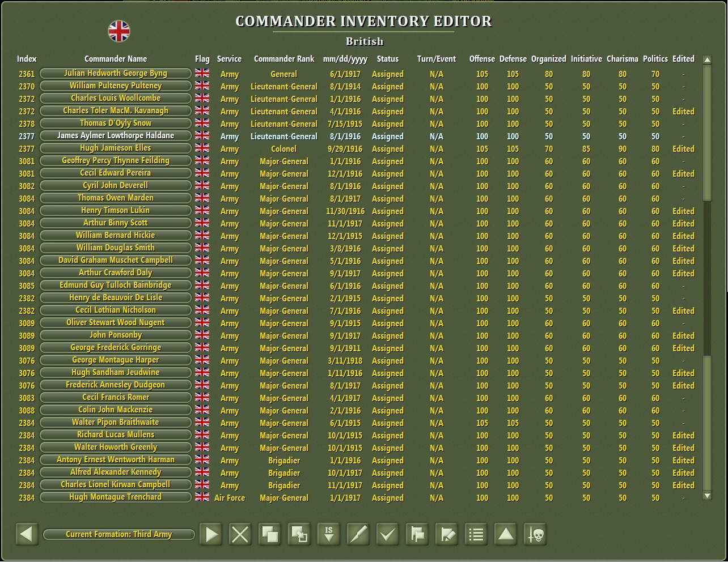Click the confirm checkmark icon

pos(387,534)
